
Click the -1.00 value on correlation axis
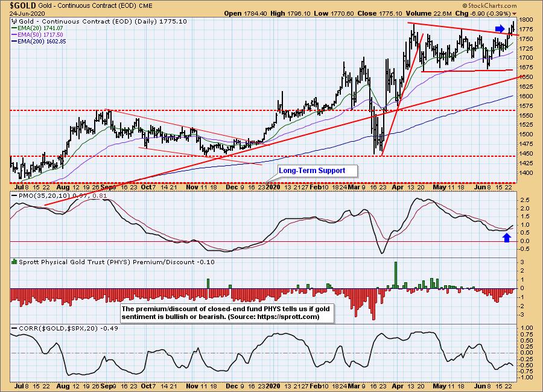[x=526, y=377]
